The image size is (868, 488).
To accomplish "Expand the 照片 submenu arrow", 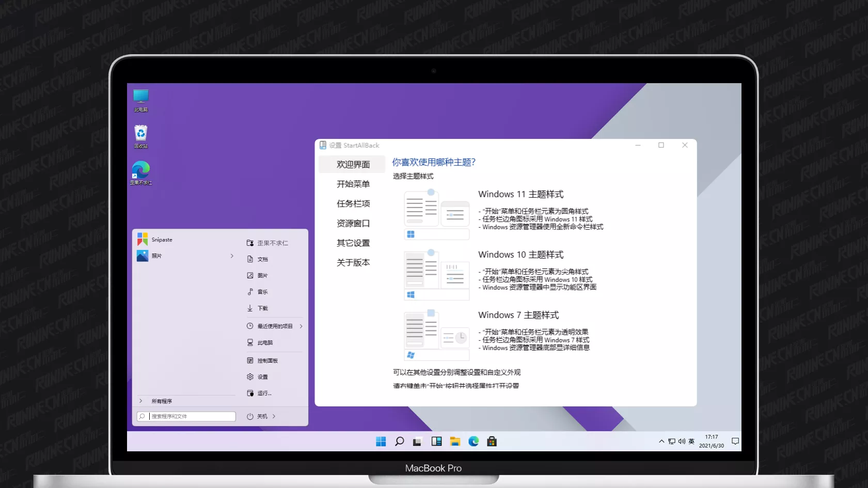I will pyautogui.click(x=232, y=256).
